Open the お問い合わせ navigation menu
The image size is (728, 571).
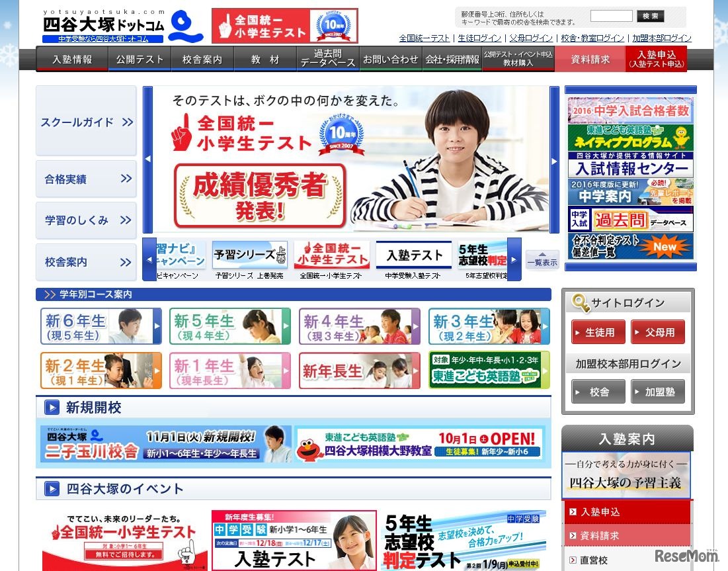click(391, 60)
